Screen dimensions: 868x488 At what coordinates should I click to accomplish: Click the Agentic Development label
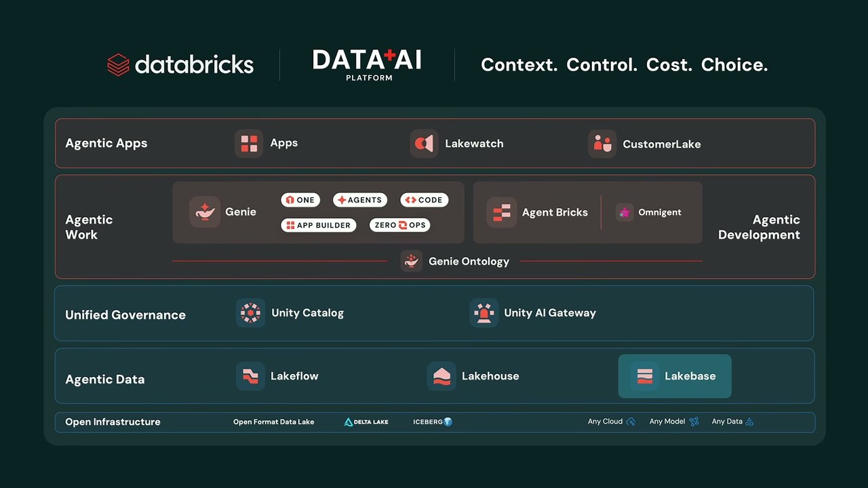[759, 227]
